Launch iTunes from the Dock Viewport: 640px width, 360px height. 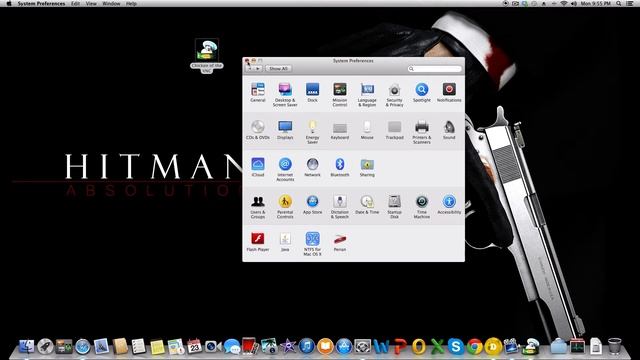click(307, 347)
